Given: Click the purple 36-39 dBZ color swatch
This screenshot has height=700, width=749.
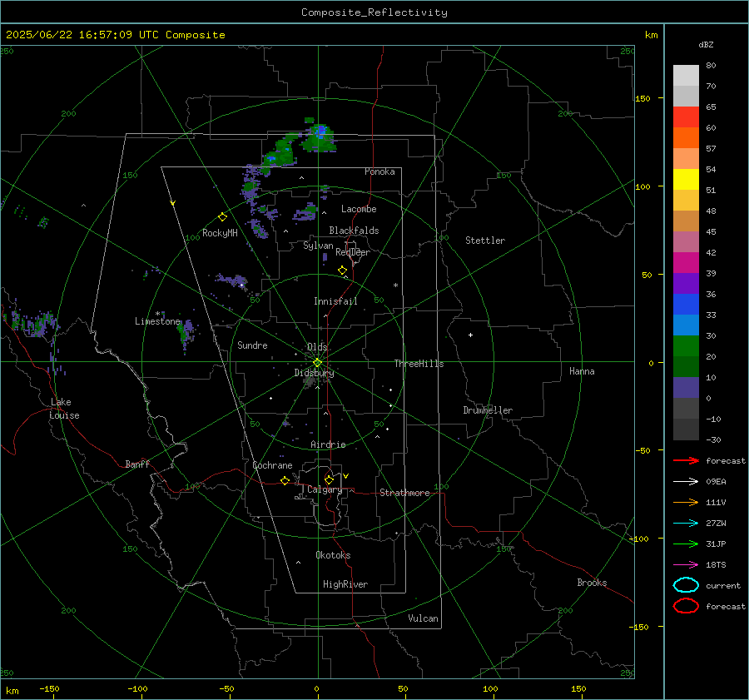Looking at the screenshot, I should [686, 284].
